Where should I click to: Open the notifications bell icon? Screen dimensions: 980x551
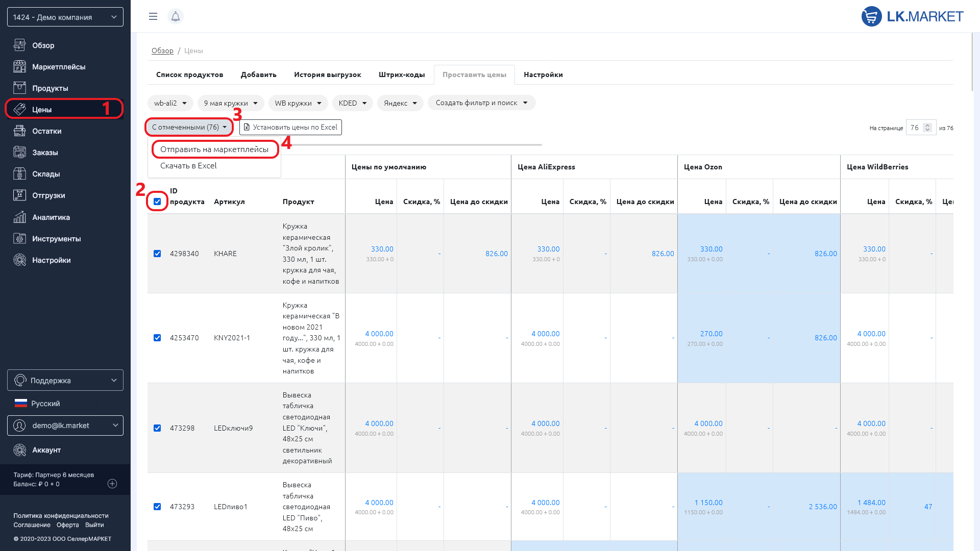(176, 16)
